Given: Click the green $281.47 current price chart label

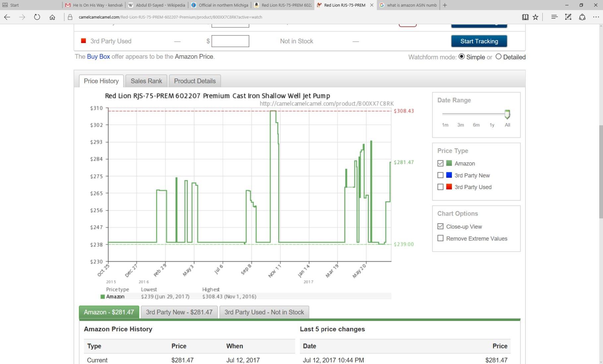Looking at the screenshot, I should click(404, 162).
